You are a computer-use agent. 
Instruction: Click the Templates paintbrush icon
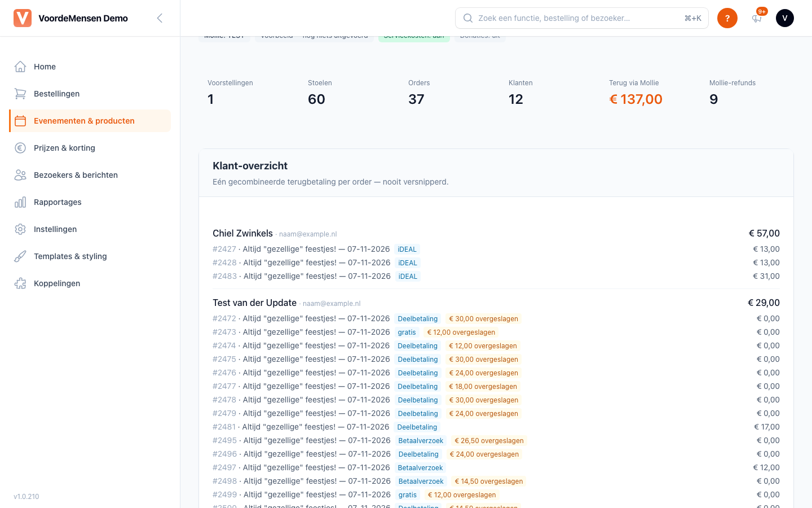pyautogui.click(x=20, y=256)
